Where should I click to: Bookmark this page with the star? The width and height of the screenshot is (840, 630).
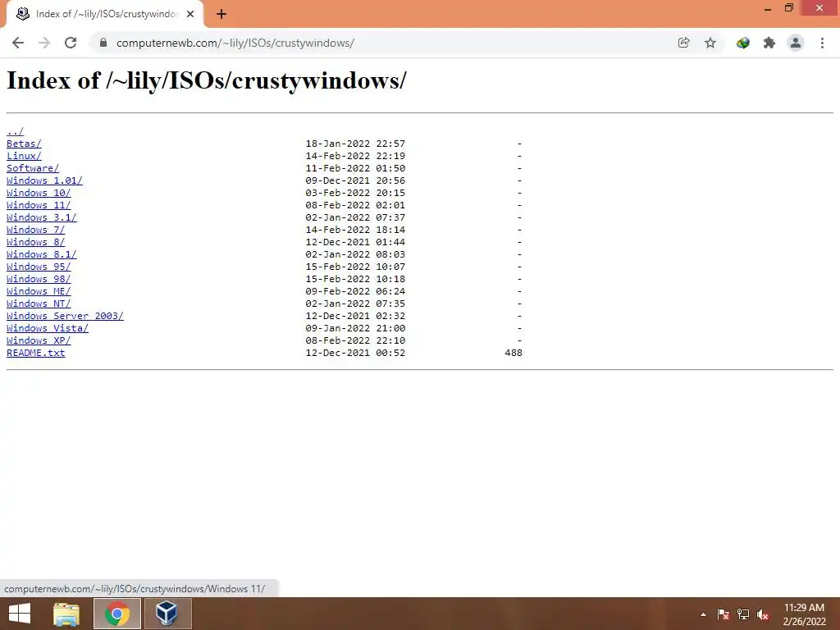coord(710,43)
